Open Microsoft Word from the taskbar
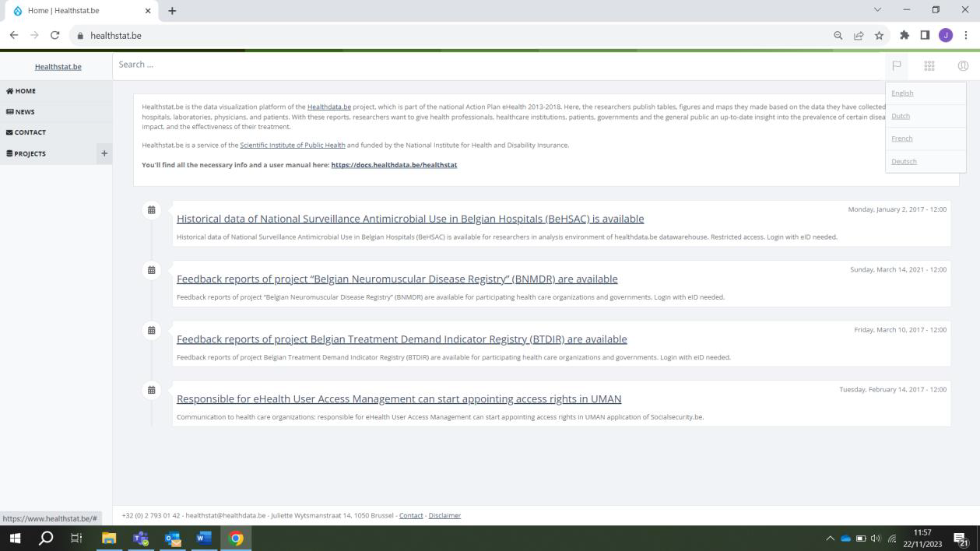 pos(204,538)
